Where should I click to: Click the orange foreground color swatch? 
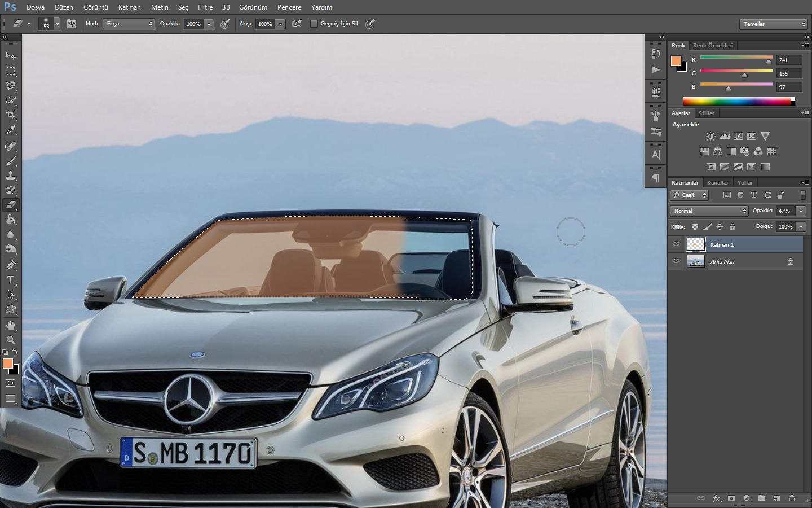(7, 364)
